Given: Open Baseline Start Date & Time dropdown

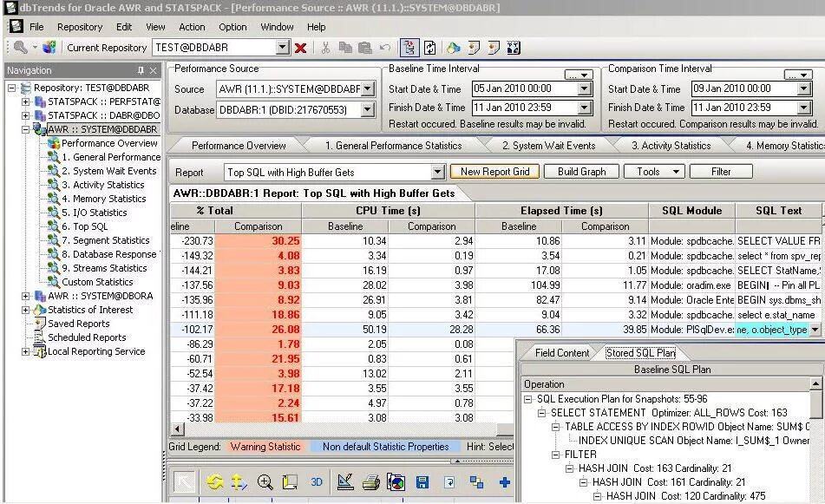Looking at the screenshot, I should pos(585,88).
